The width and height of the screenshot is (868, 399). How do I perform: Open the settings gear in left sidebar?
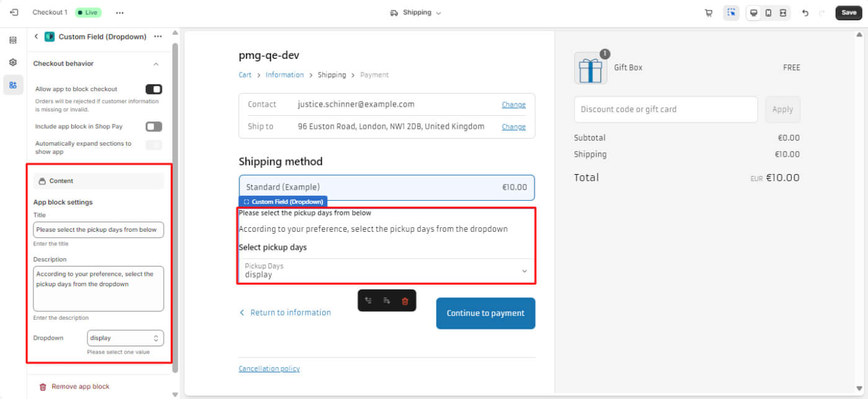13,63
